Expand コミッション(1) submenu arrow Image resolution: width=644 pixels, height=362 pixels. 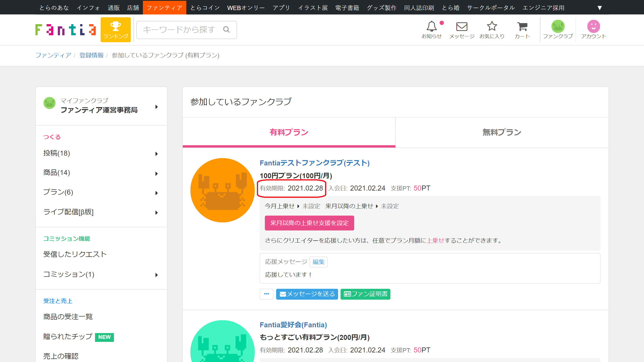click(x=156, y=275)
